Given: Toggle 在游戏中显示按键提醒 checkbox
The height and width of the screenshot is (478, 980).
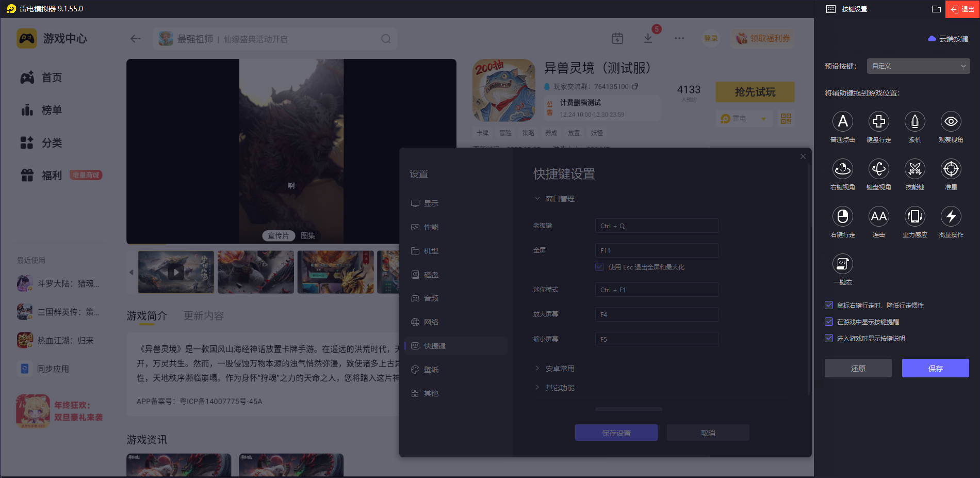Looking at the screenshot, I should pos(829,322).
